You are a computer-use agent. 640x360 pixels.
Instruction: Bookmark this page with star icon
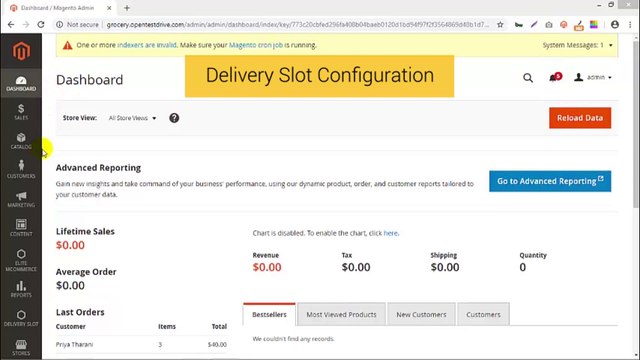[500, 24]
